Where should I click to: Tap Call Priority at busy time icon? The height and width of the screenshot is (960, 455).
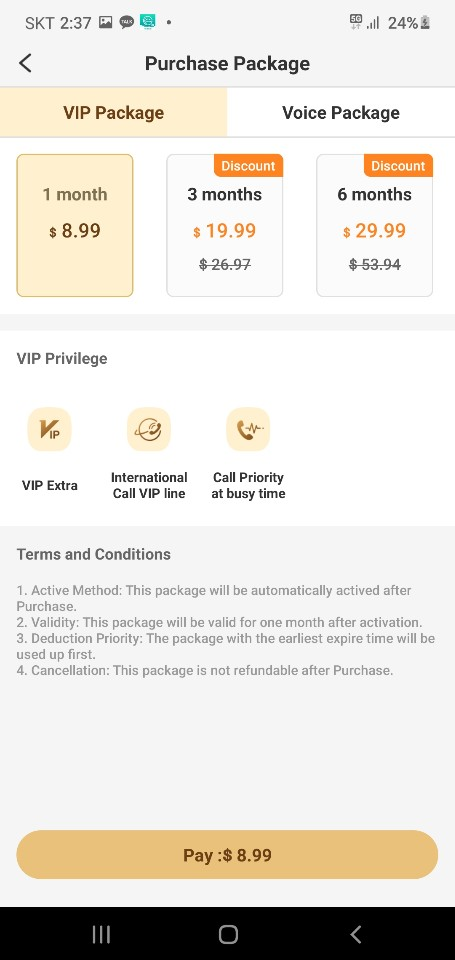(x=248, y=429)
